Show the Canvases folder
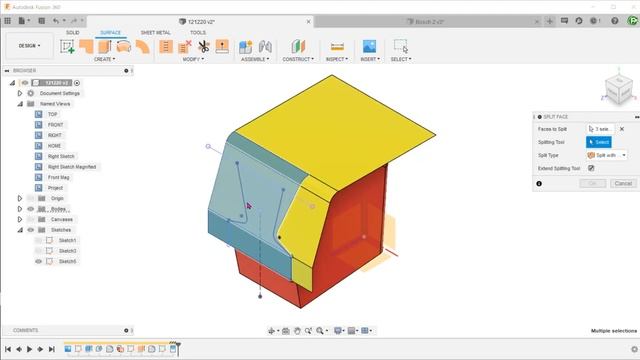 [x=31, y=220]
